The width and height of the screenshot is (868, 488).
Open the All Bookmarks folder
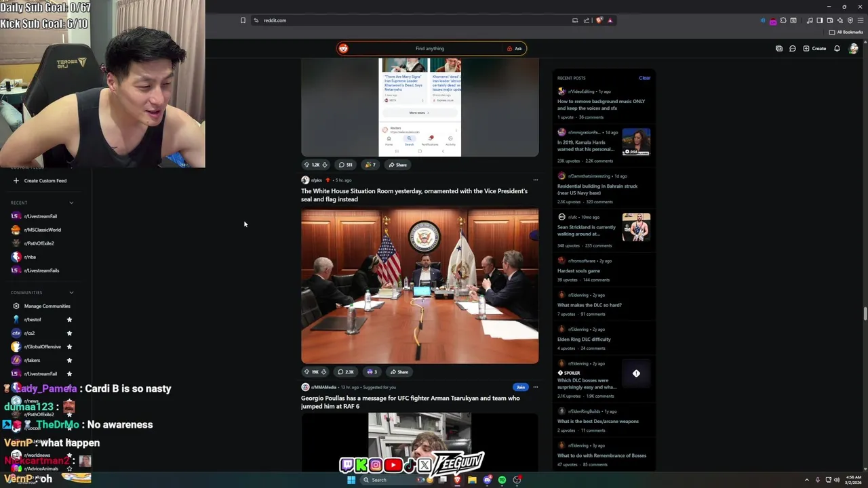846,33
